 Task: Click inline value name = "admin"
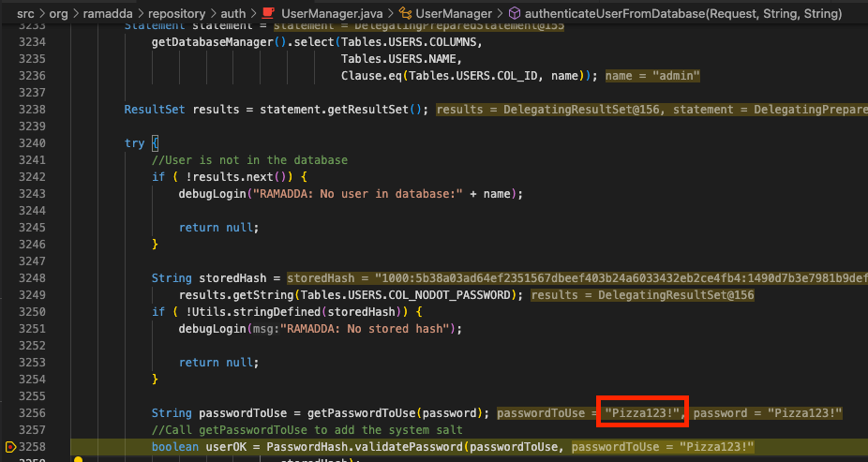pos(652,76)
